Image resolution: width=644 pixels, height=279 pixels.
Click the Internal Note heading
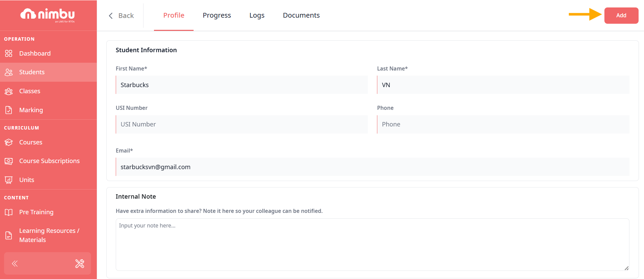136,197
